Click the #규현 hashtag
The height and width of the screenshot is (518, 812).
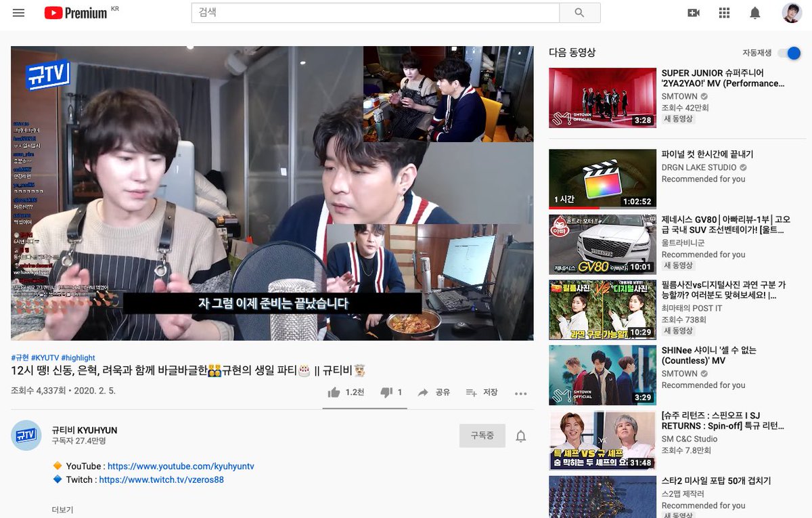pyautogui.click(x=20, y=358)
